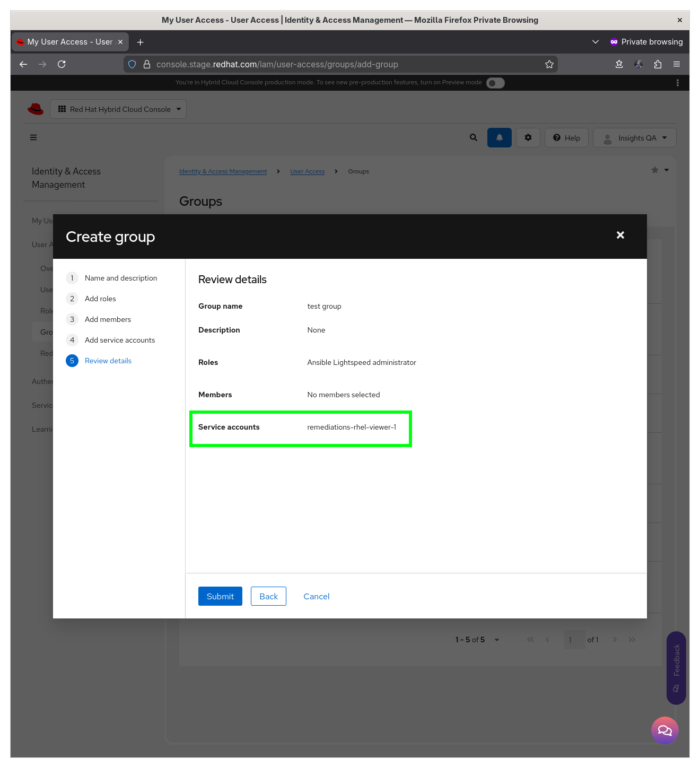Bookmark this page with star icon

549,64
